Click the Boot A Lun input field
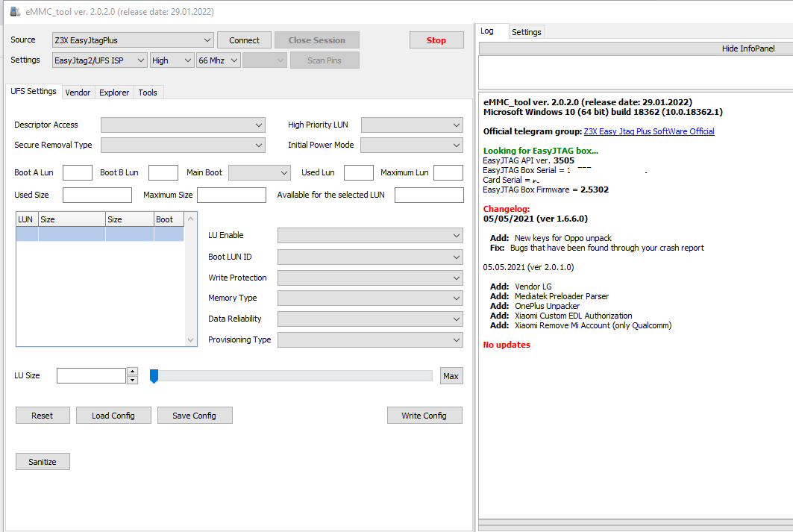The image size is (793, 532). pos(78,172)
